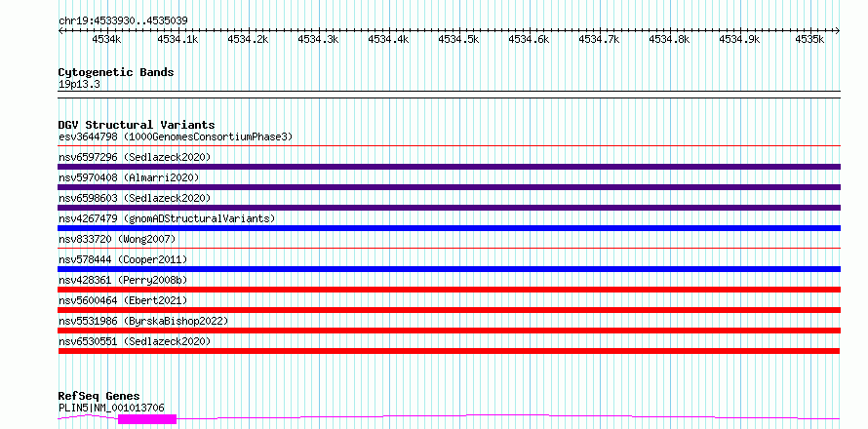Open variant nsv5531986 (ByrskaBishop2022) label
Image resolution: width=868 pixels, height=429 pixels.
pyautogui.click(x=143, y=321)
